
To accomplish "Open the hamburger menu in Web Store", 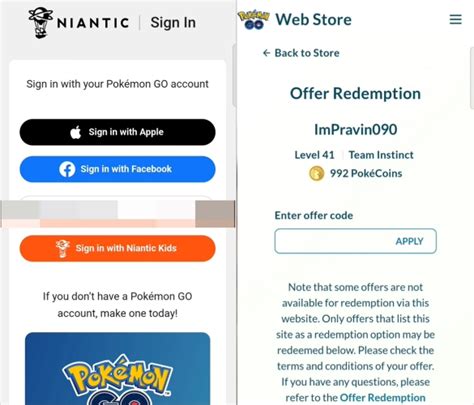I will (x=455, y=19).
